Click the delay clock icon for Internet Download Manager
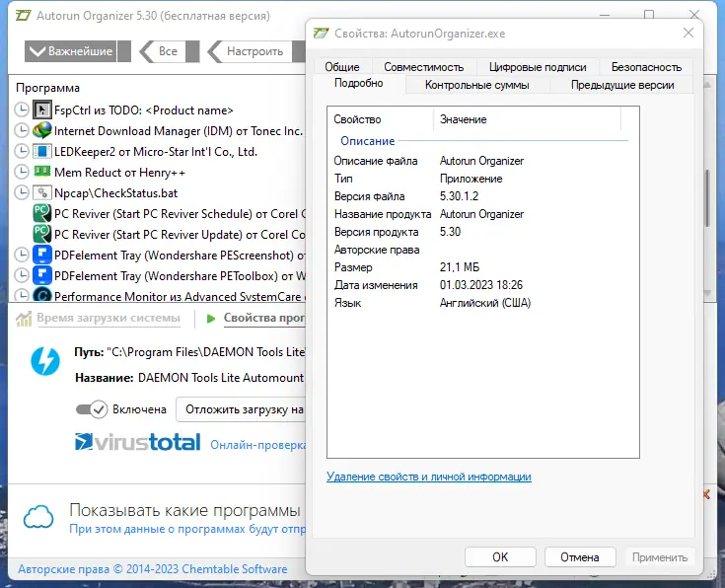 coord(22,130)
